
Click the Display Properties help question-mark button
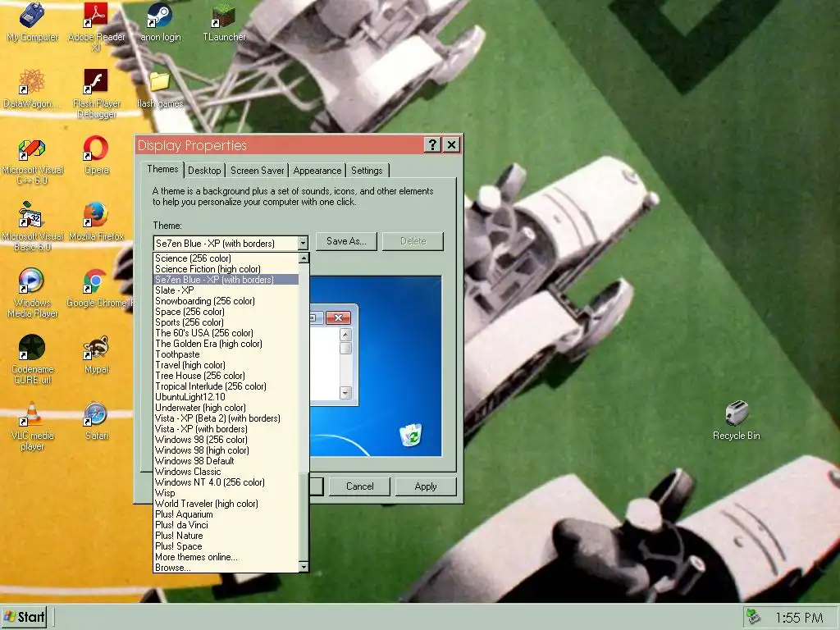tap(432, 144)
